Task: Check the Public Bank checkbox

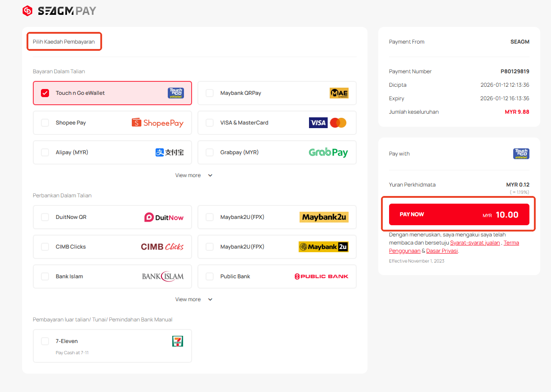Action: [210, 276]
